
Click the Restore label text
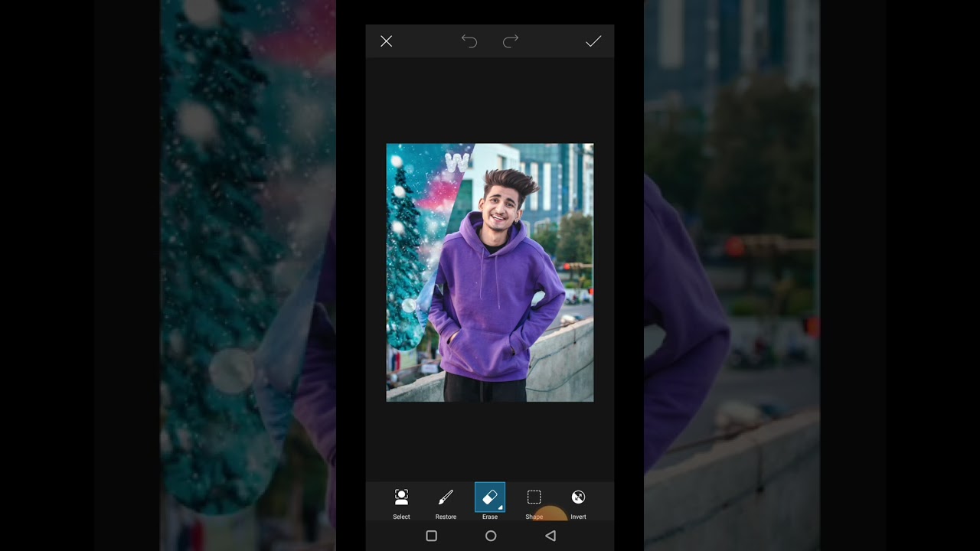click(446, 517)
